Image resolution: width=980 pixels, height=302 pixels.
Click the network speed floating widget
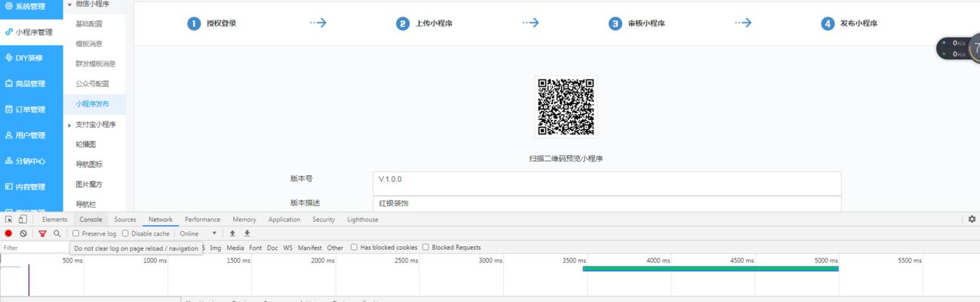click(958, 48)
